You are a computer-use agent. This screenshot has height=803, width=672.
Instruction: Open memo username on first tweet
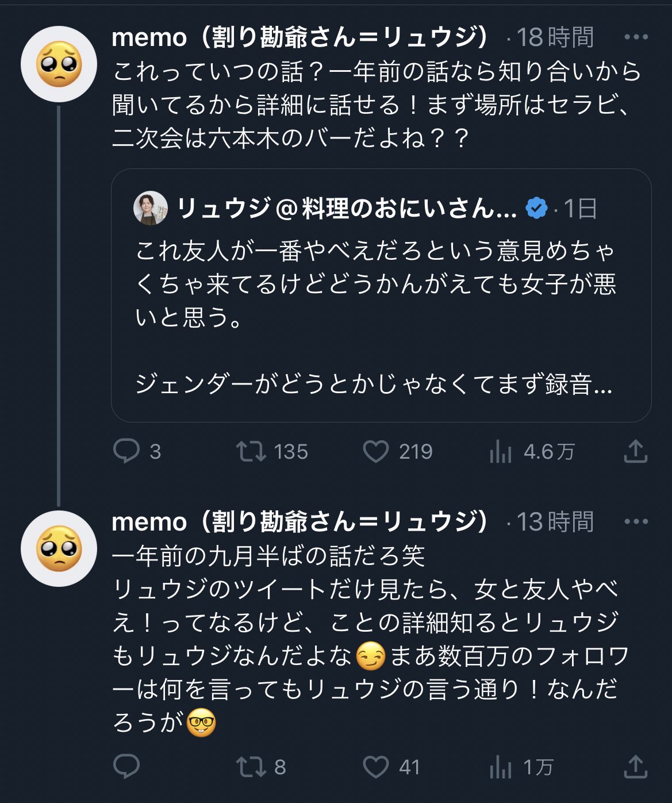pyautogui.click(x=300, y=37)
